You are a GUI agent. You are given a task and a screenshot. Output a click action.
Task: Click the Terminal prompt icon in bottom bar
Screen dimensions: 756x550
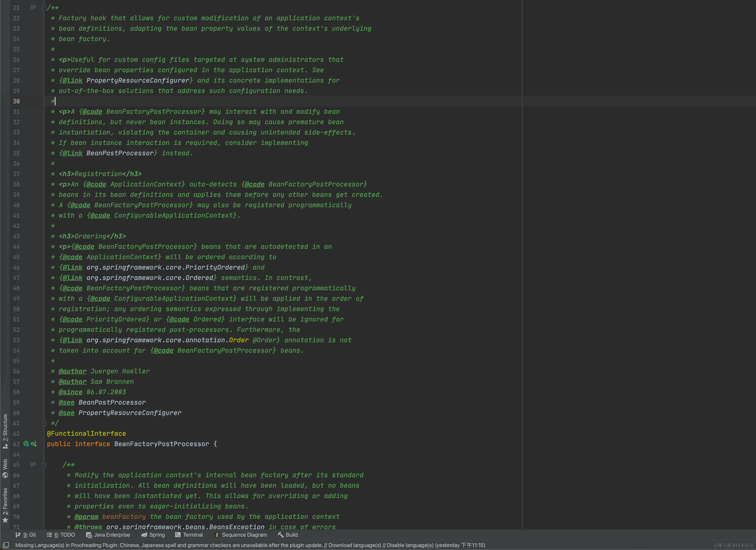(178, 535)
